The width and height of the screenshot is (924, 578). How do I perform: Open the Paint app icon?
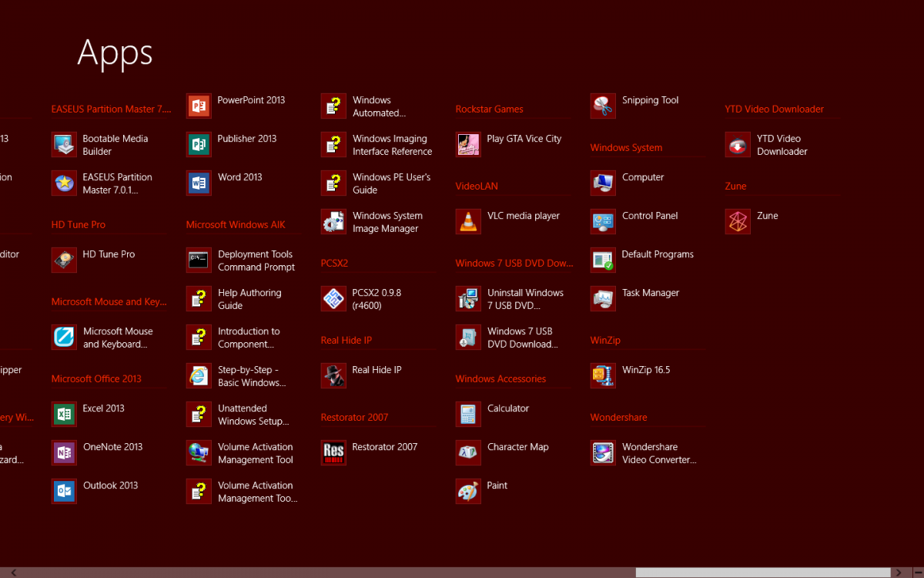click(x=468, y=492)
